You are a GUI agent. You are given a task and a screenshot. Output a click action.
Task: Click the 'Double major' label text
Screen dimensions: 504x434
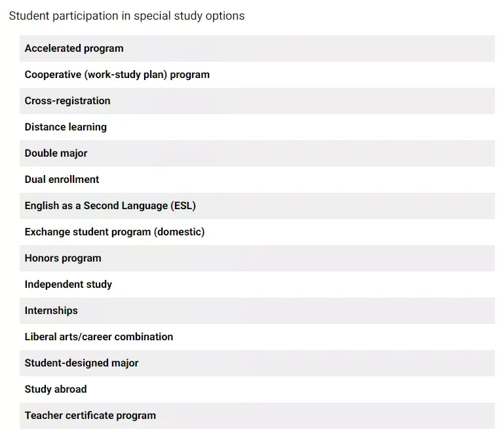click(x=56, y=153)
